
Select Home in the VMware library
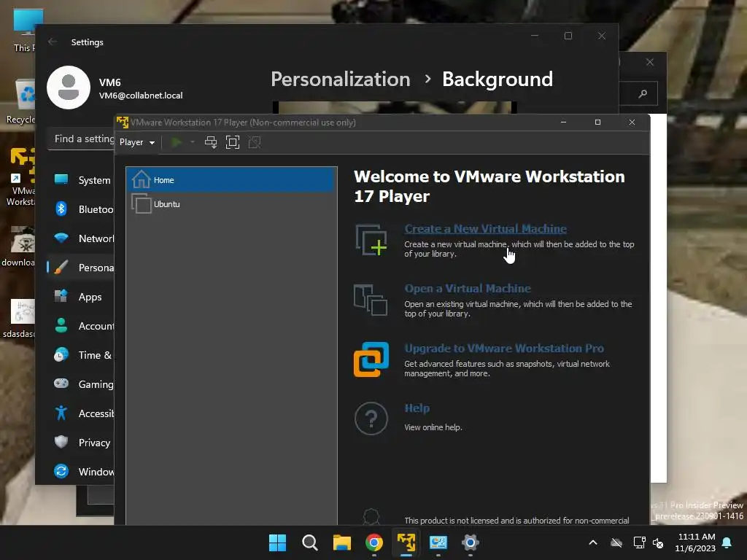click(x=231, y=180)
